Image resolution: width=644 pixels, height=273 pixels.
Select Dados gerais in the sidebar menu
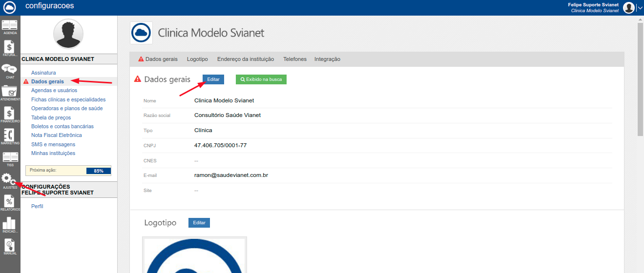coord(47,81)
